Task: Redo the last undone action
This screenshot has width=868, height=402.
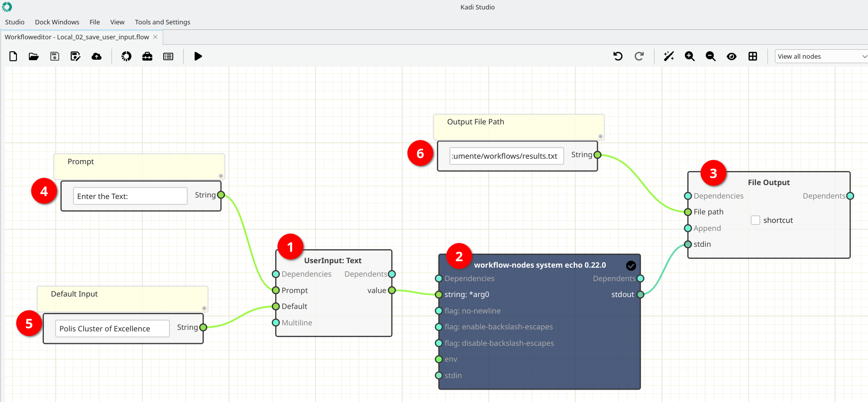Action: (x=639, y=56)
